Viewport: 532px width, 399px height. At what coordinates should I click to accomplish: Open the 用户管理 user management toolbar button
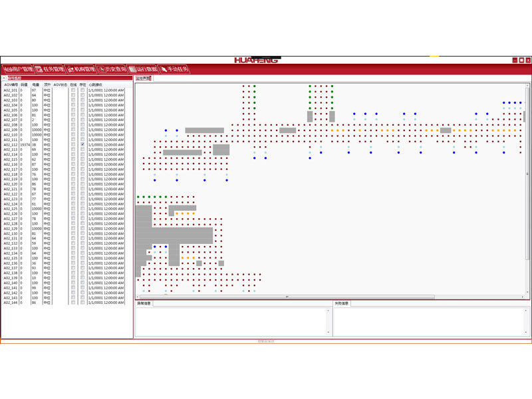(17, 69)
